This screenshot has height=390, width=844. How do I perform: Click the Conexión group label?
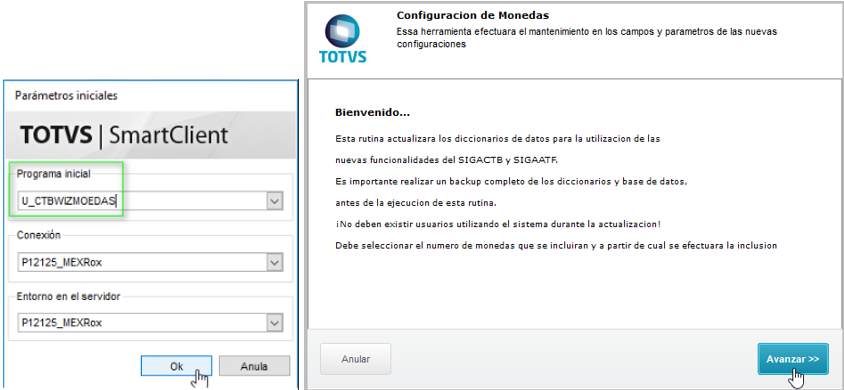click(x=39, y=235)
